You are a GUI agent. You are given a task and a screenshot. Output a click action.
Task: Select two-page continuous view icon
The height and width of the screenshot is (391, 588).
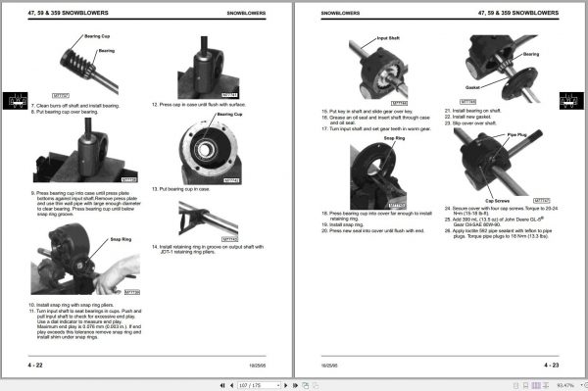546,385
